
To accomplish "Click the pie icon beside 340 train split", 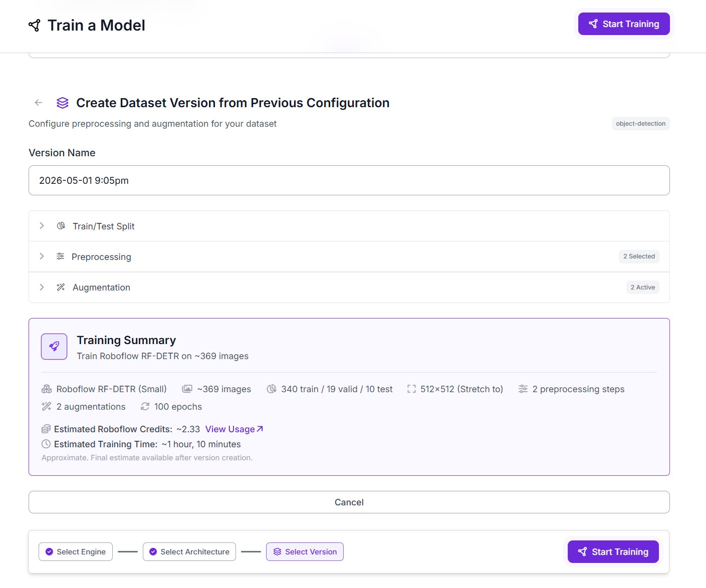I will (x=272, y=389).
